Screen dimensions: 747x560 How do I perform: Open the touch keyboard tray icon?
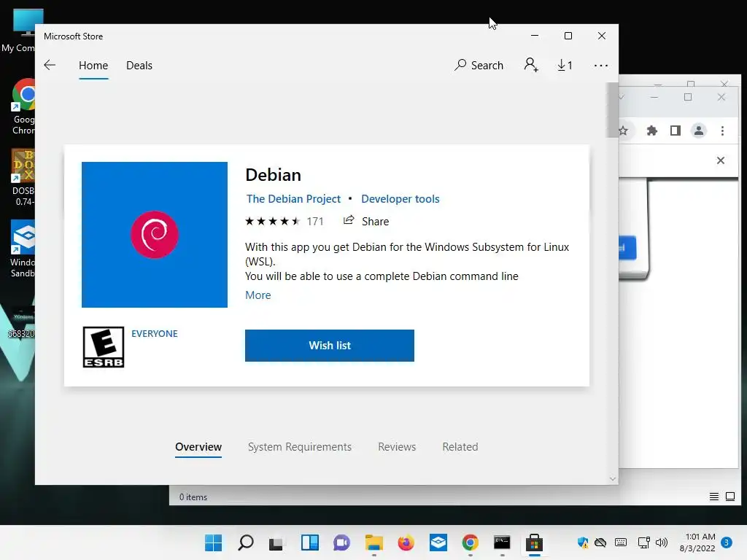click(x=621, y=542)
